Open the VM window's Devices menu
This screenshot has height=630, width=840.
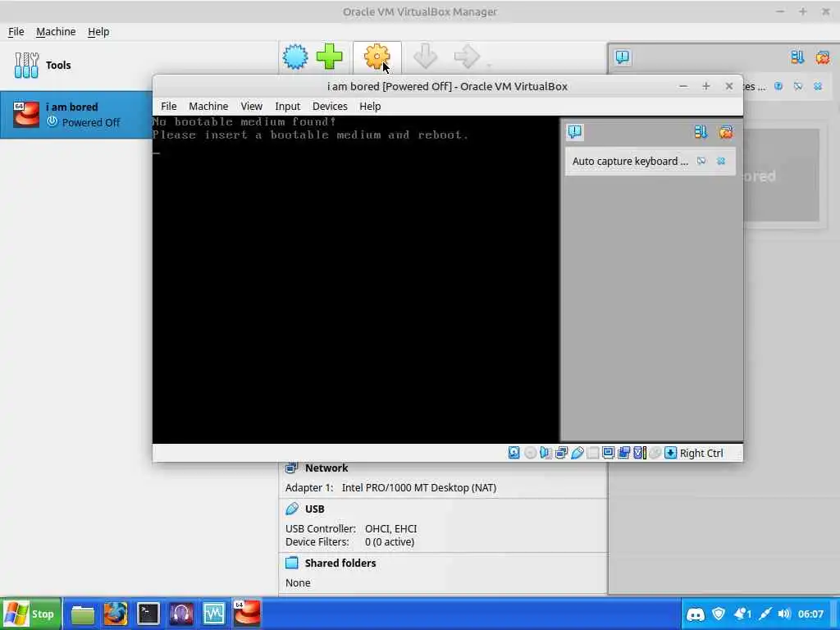(x=330, y=106)
